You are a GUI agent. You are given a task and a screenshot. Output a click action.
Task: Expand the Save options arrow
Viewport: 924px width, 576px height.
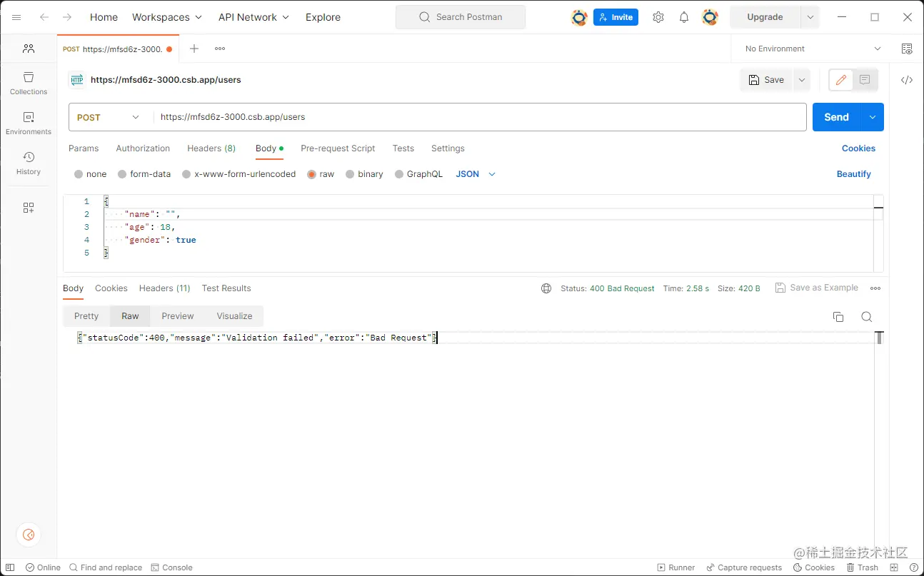tap(802, 80)
